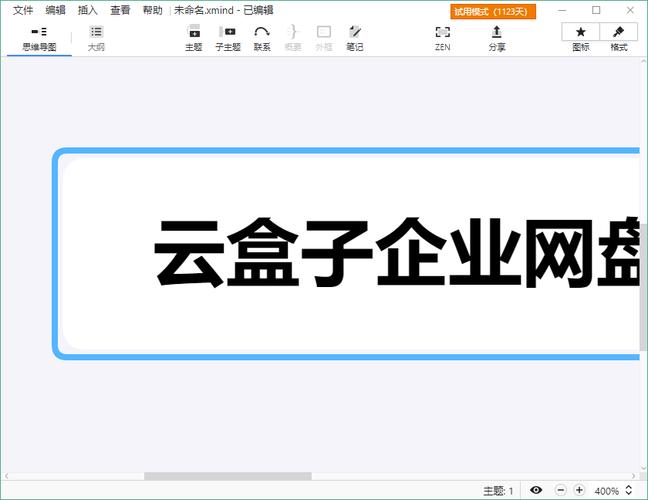Open the 查看 menu
The image size is (648, 500).
pyautogui.click(x=120, y=10)
